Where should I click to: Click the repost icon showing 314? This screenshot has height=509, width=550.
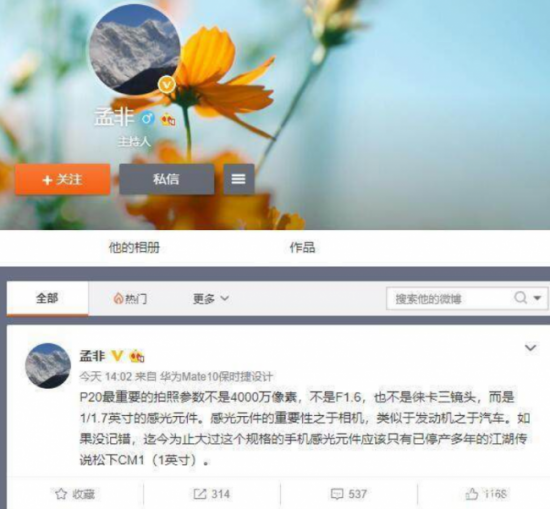click(x=200, y=494)
